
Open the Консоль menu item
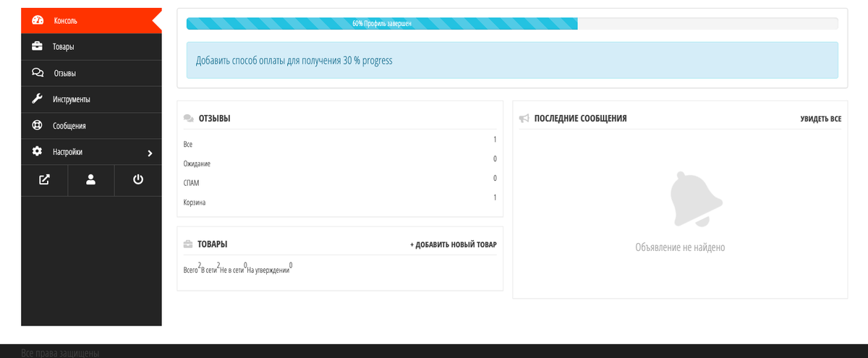91,20
